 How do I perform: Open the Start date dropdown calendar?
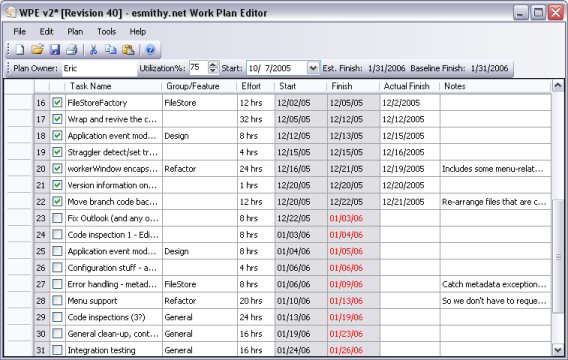coord(313,68)
